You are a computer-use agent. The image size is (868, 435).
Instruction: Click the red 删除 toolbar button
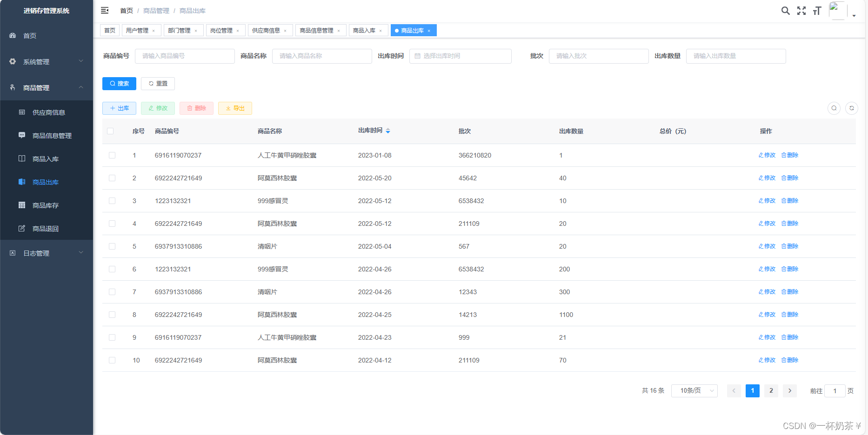pos(196,108)
